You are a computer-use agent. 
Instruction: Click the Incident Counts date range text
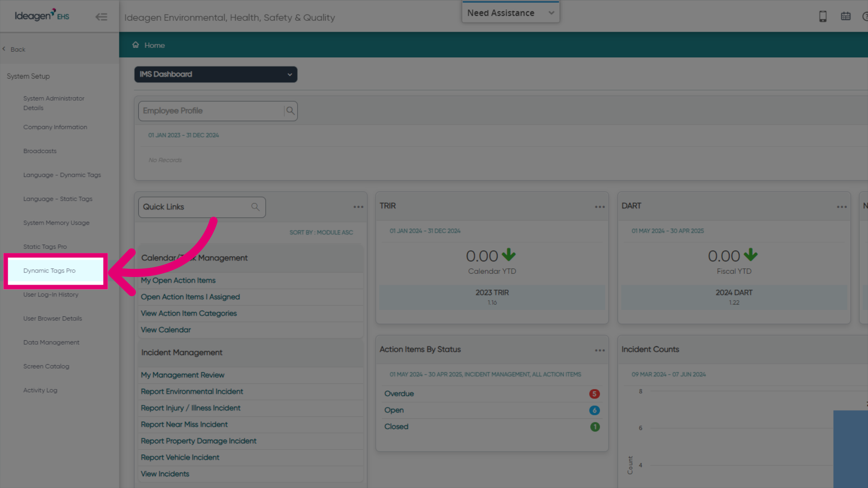coord(669,375)
